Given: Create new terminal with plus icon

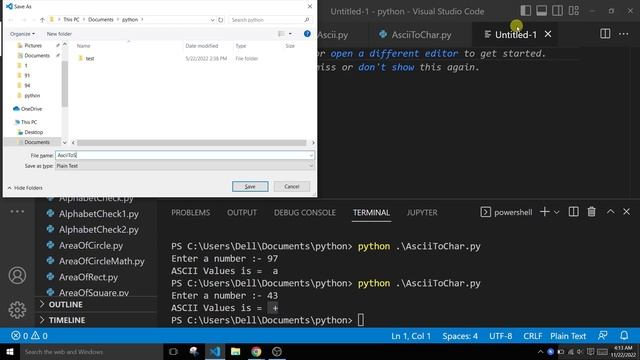Looking at the screenshot, I should click(x=544, y=212).
